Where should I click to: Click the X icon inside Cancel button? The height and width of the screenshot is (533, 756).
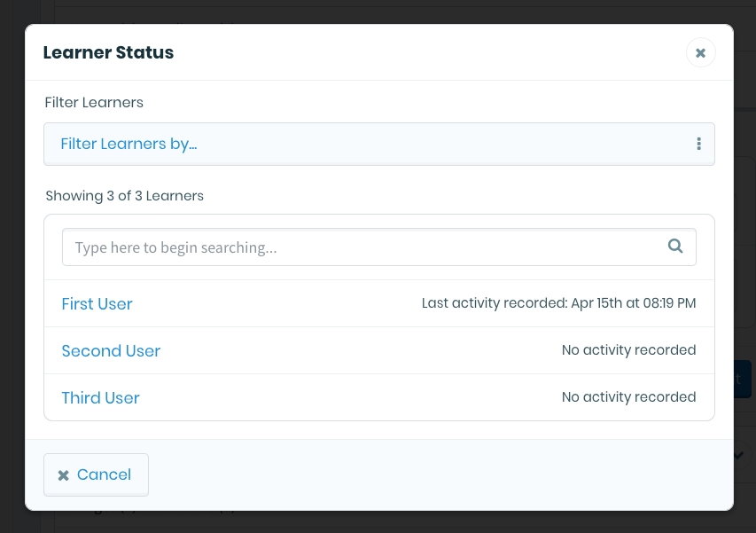coord(63,475)
